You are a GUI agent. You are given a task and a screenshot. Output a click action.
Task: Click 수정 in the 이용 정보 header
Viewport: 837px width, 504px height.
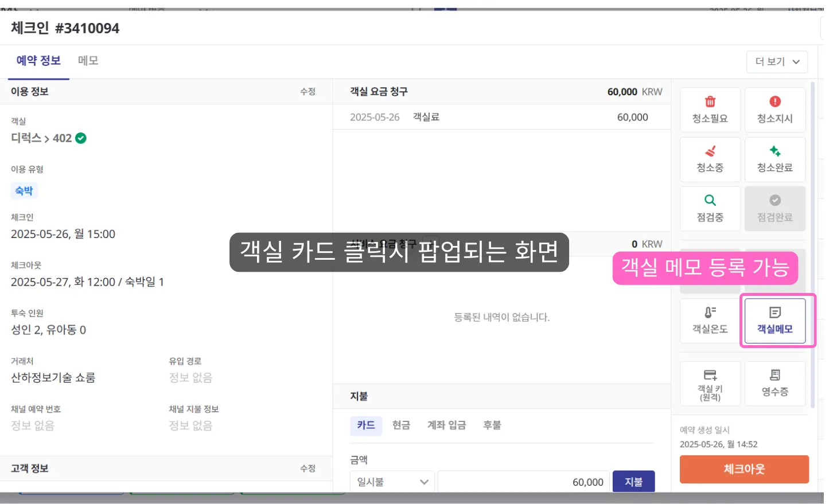(308, 92)
